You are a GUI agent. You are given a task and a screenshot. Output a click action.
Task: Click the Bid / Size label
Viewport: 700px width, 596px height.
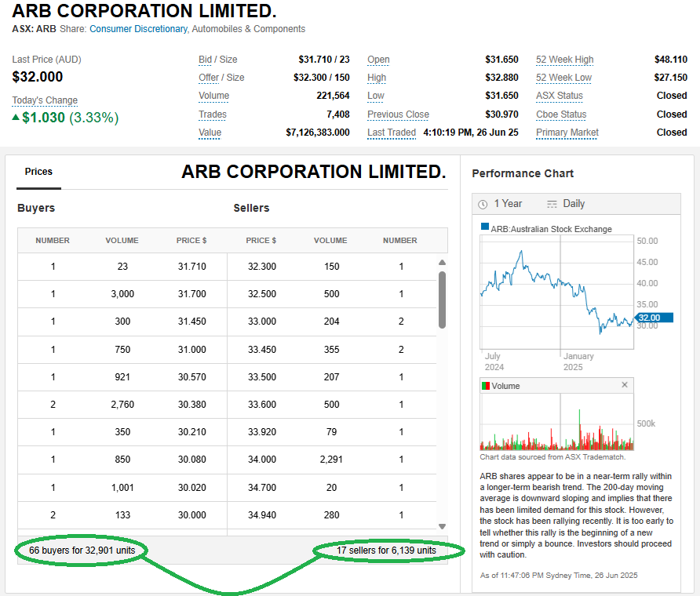[x=217, y=60]
